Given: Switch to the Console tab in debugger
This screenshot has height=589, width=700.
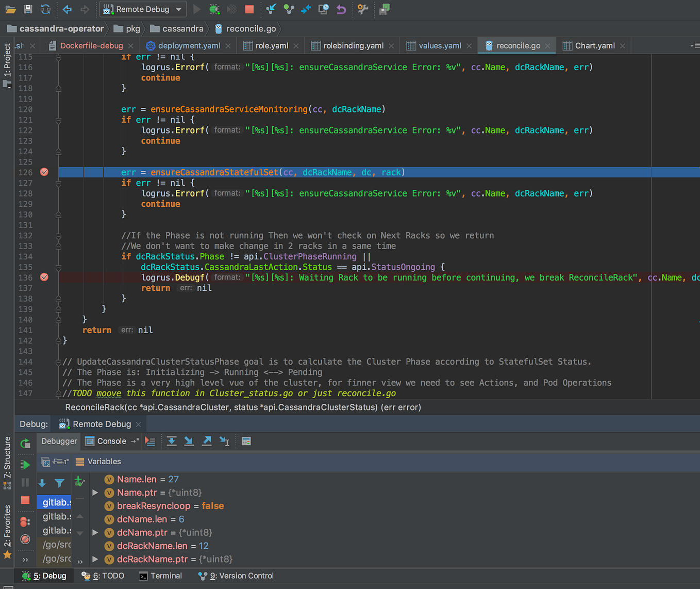Looking at the screenshot, I should [x=111, y=441].
